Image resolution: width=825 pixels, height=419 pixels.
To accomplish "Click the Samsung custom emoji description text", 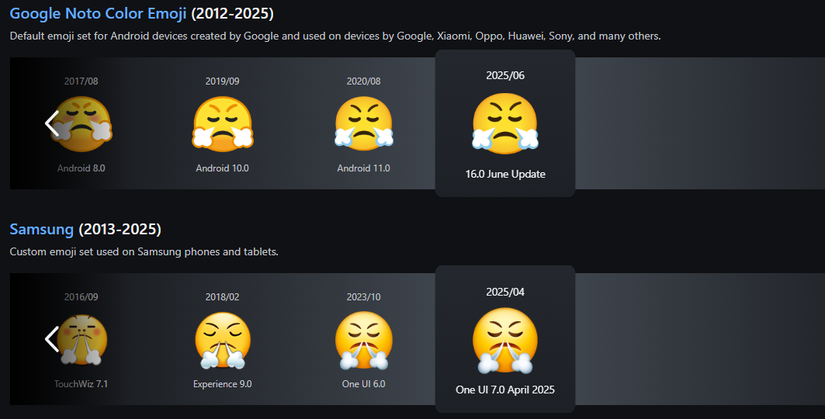I will point(144,252).
